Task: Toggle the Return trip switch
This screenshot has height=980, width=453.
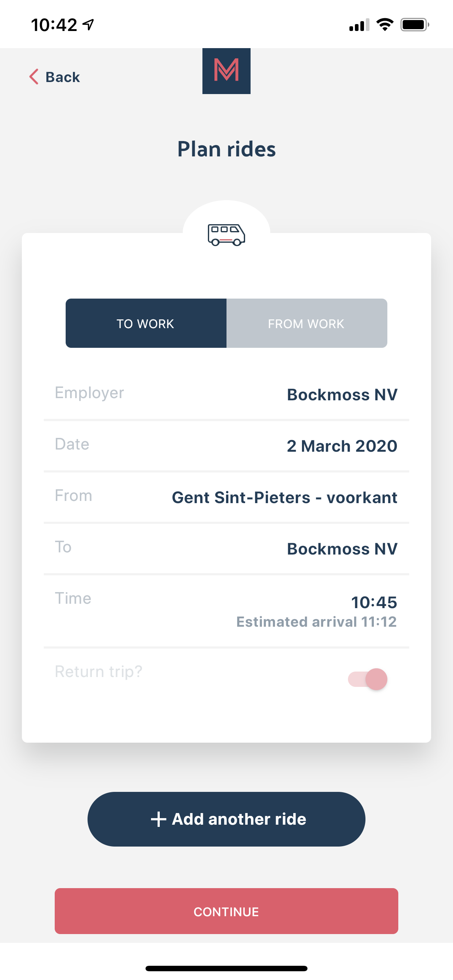Action: tap(367, 679)
